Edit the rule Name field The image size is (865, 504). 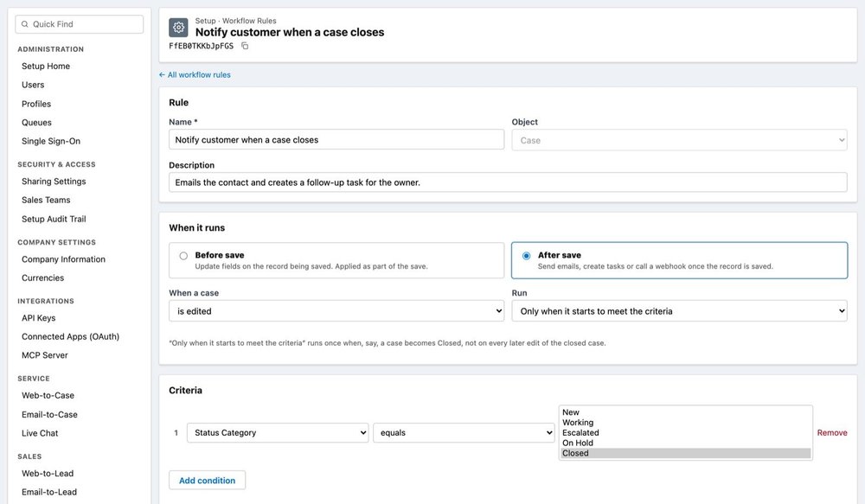click(336, 139)
